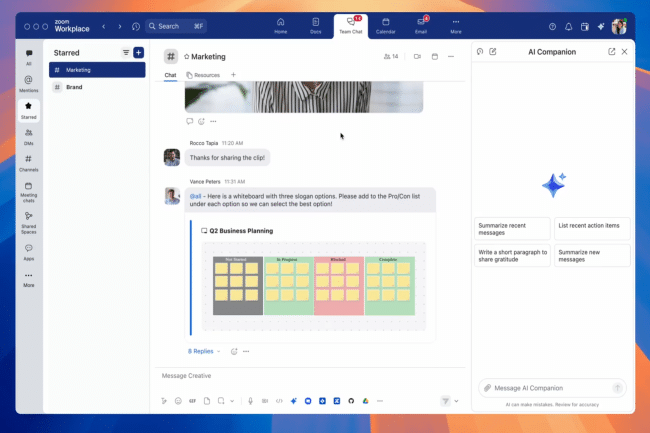
Task: Open the GIF picker in composer
Action: tap(192, 401)
